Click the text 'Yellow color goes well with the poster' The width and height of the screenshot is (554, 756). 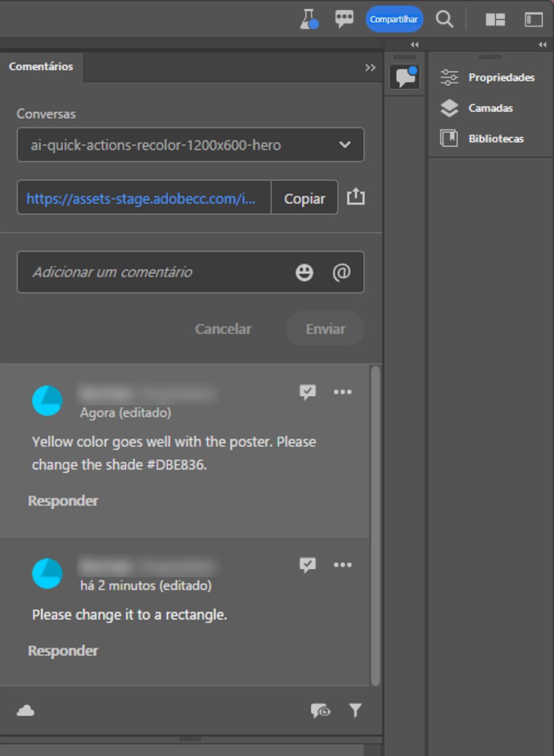(x=152, y=442)
